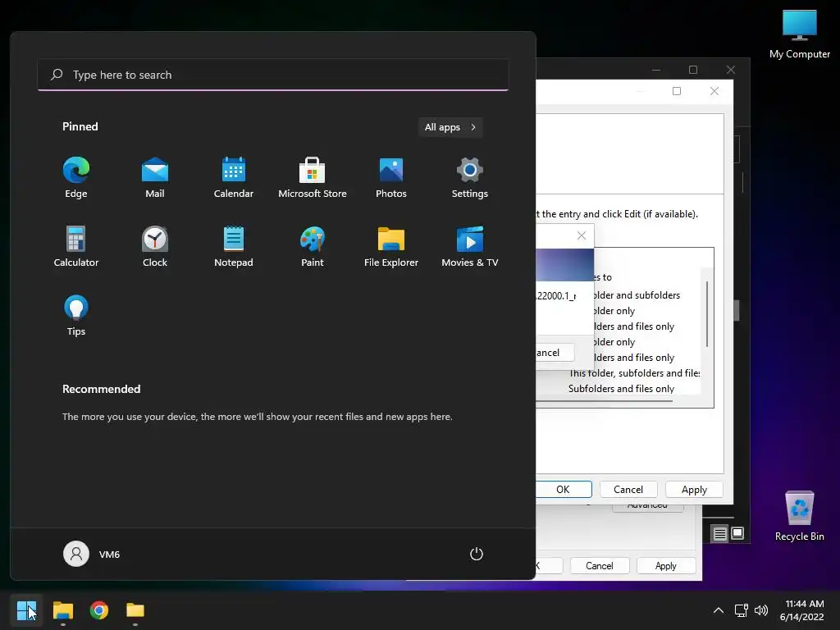This screenshot has width=840, height=630.
Task: Maximize the permissions dialog window
Action: [x=677, y=91]
